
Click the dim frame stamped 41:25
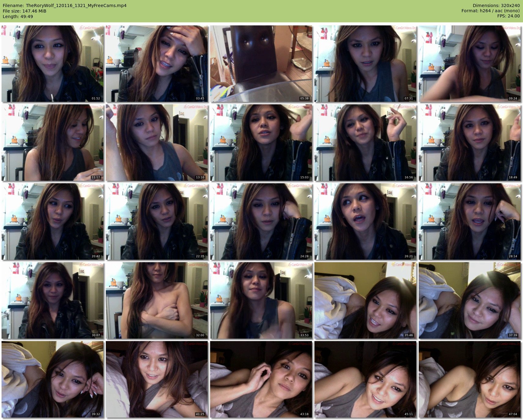point(157,379)
